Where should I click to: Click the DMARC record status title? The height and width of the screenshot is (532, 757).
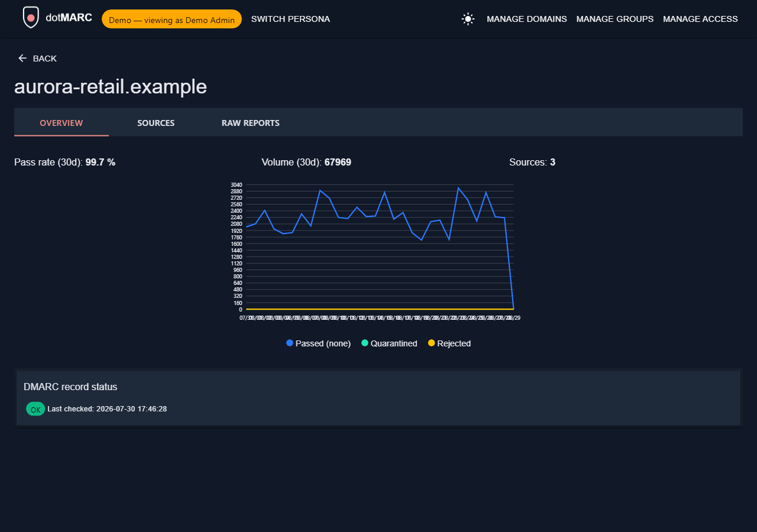[70, 387]
